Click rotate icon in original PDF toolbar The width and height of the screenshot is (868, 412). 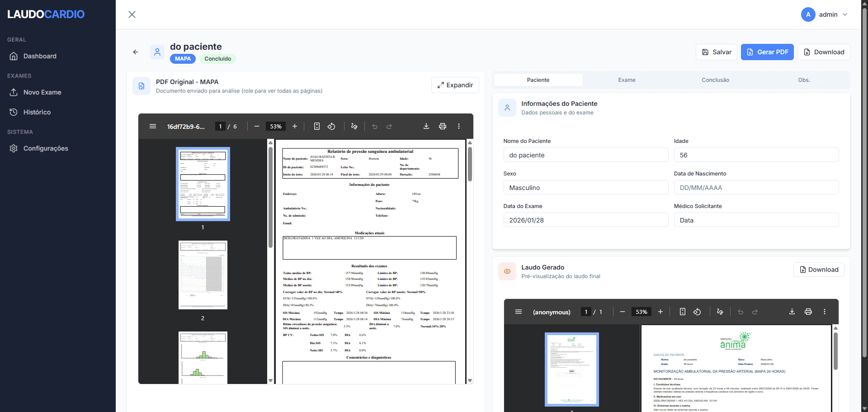click(331, 126)
